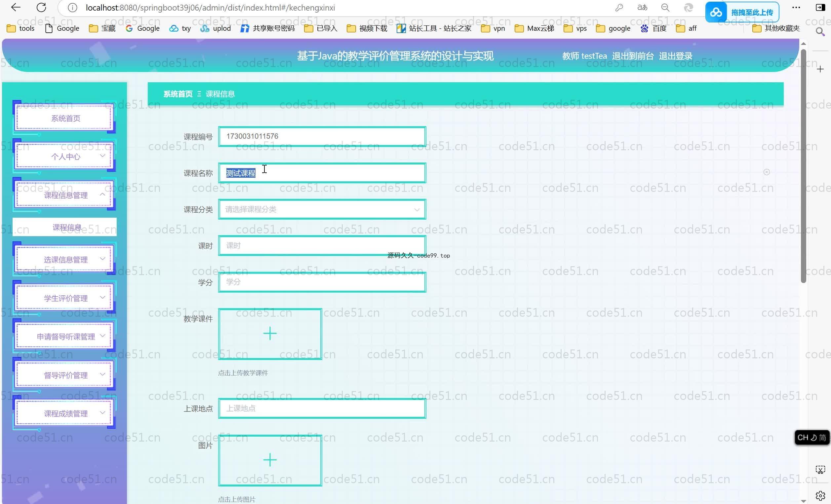Open the Google bookmark with the G logo
Viewport: 831px width, 504px height.
pos(142,28)
